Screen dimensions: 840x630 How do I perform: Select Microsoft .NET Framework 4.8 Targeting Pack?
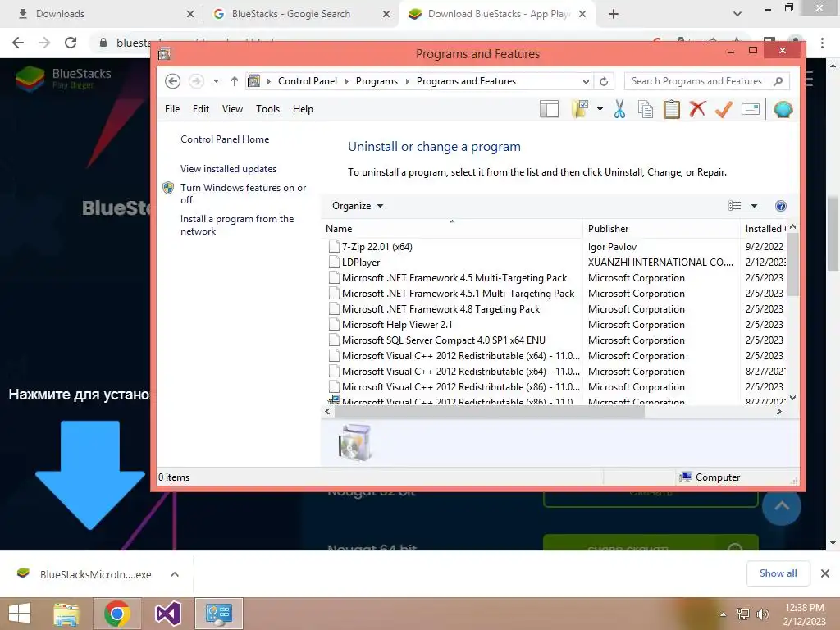click(441, 309)
